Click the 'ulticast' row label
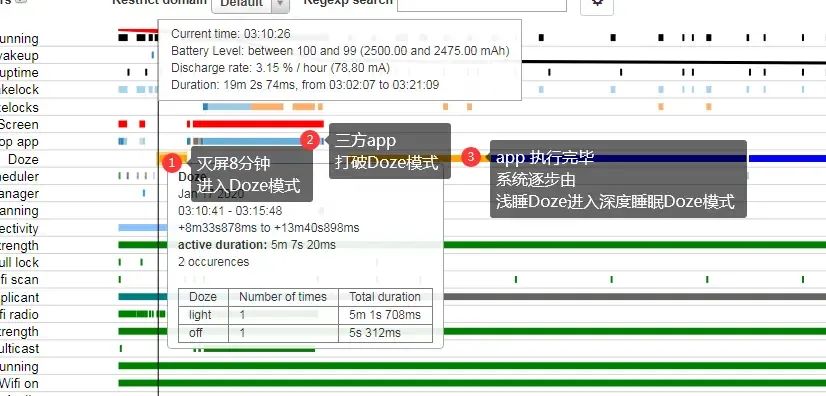The height and width of the screenshot is (396, 826). 19,349
